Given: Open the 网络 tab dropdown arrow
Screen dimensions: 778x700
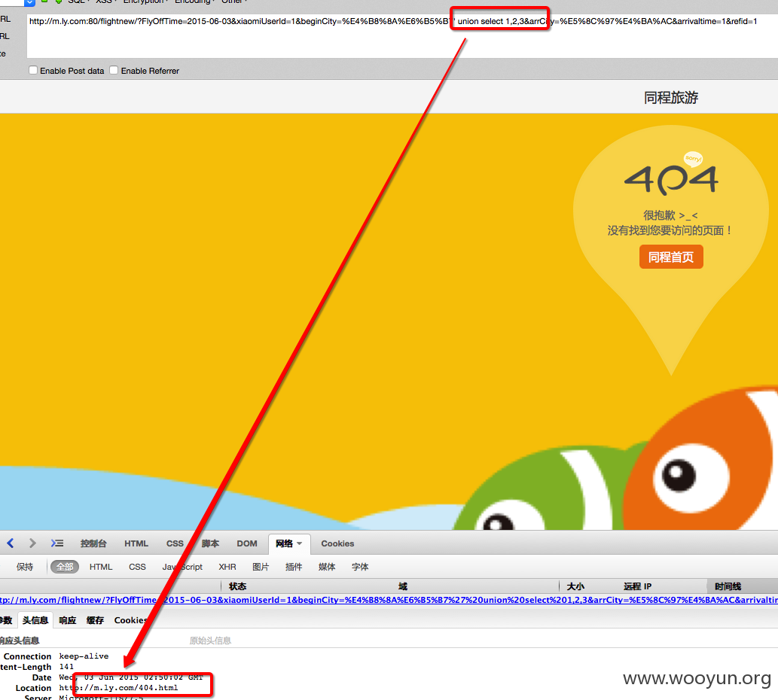Looking at the screenshot, I should click(299, 544).
